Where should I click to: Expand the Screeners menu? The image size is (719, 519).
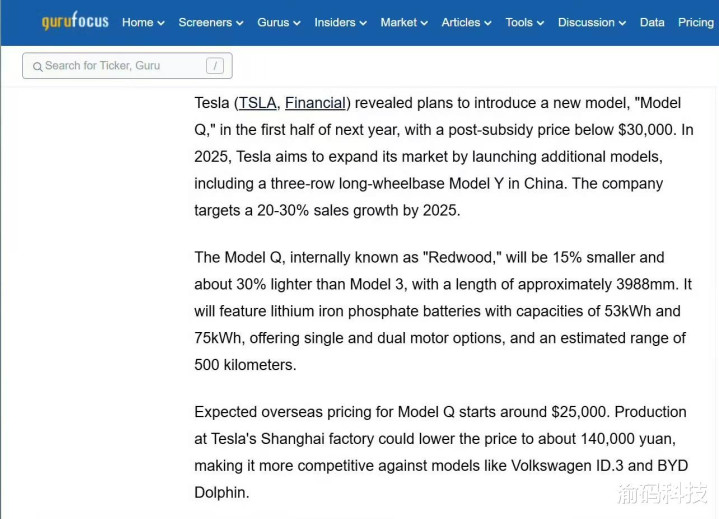tap(211, 22)
